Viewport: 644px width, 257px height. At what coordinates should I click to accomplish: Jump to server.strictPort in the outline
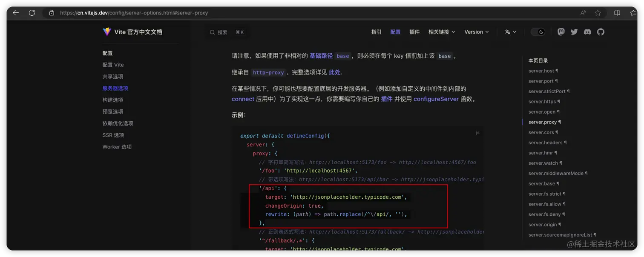(x=549, y=91)
